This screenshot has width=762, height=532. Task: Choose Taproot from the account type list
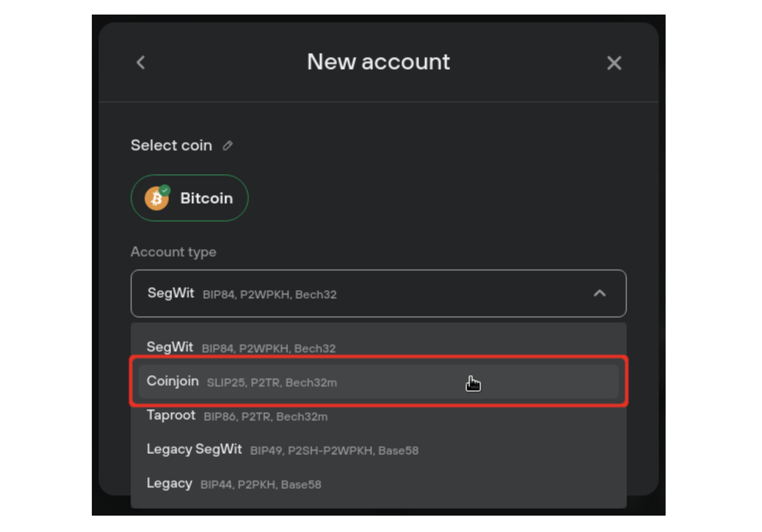click(x=378, y=416)
